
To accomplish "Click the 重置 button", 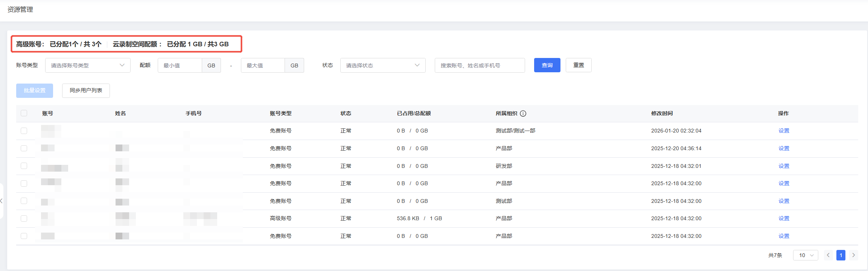I will click(x=579, y=65).
